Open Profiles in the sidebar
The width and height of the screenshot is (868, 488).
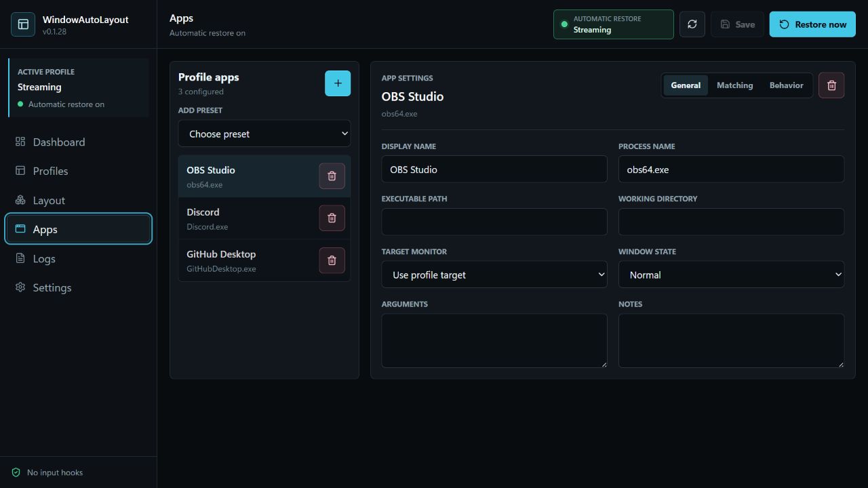pos(79,171)
